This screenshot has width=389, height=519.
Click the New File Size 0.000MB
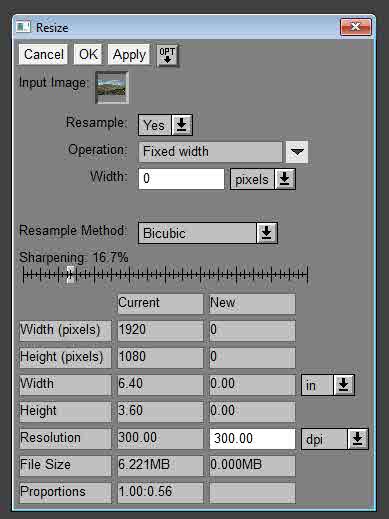click(x=252, y=465)
